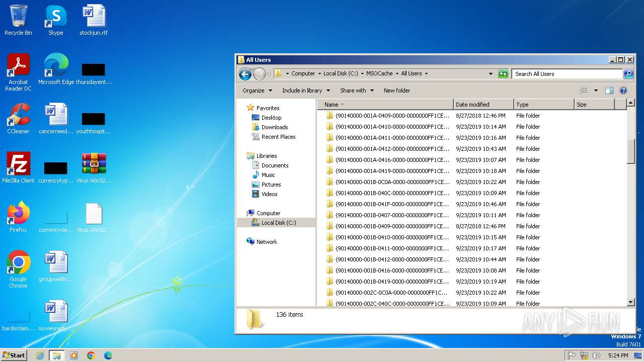Click in the Search All Users field
644x362 pixels.
[568, 74]
